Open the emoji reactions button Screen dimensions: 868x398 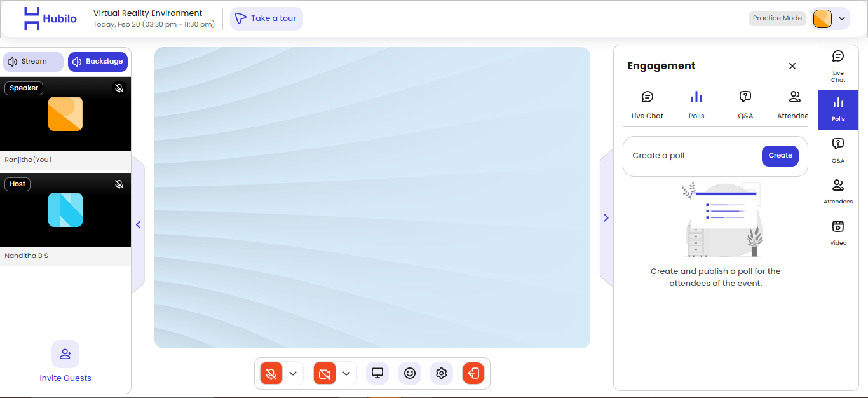point(410,373)
